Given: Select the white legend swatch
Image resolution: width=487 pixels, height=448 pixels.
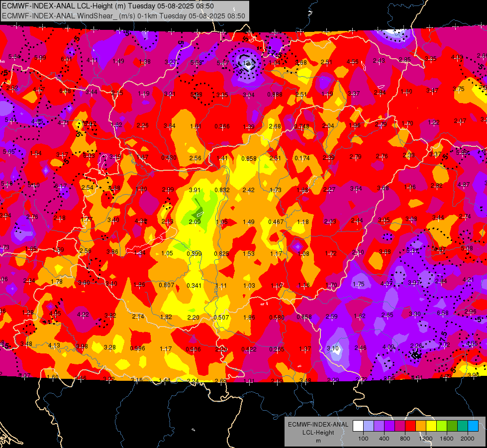Looking at the screenshot, I should pyautogui.click(x=358, y=426).
